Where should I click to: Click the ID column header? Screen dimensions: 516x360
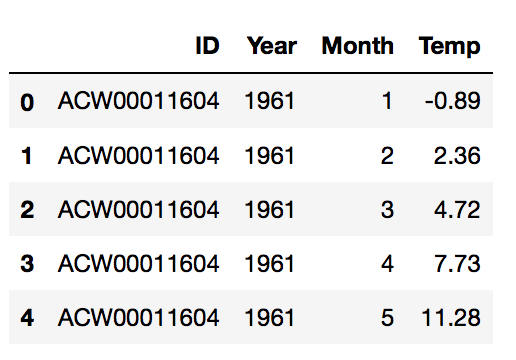point(207,46)
